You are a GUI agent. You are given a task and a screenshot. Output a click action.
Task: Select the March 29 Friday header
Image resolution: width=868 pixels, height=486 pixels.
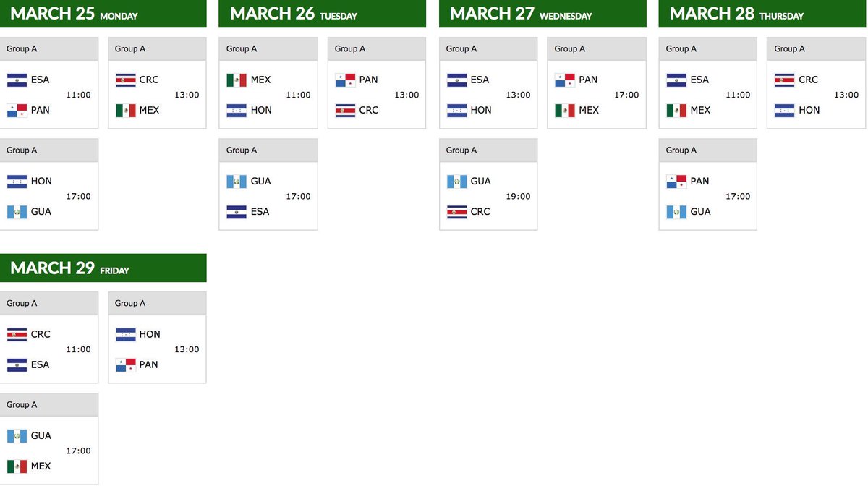103,268
